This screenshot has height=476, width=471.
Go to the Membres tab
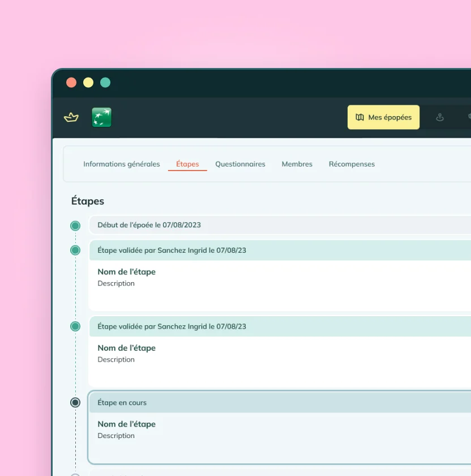(297, 164)
